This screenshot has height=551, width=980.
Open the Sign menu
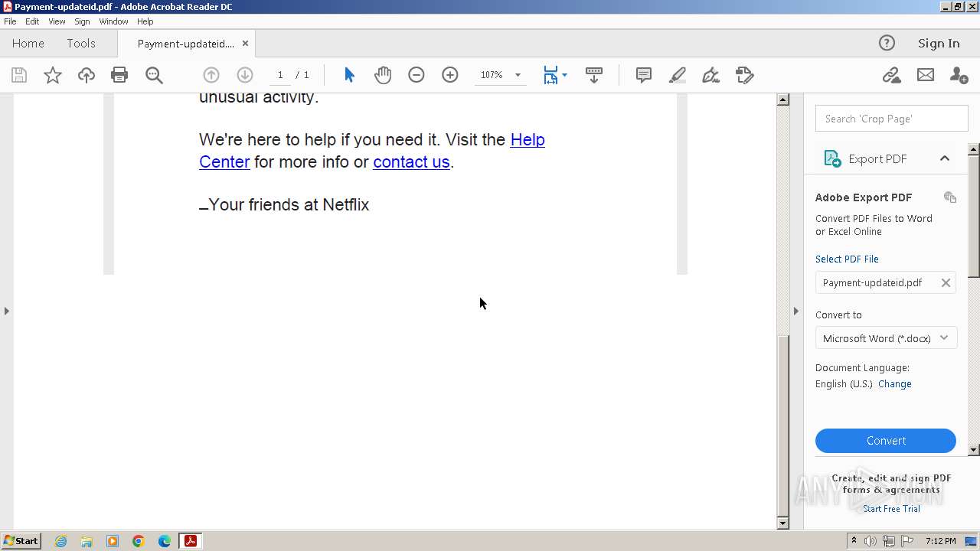82,21
